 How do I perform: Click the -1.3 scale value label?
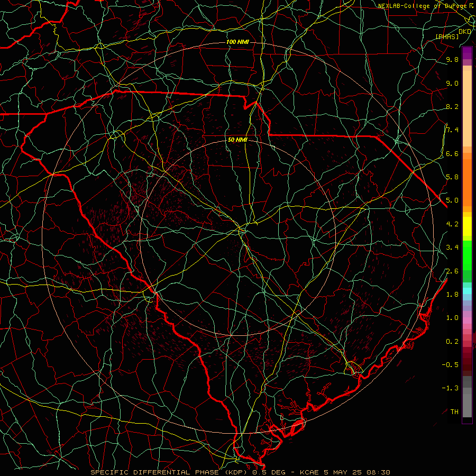pyautogui.click(x=450, y=388)
